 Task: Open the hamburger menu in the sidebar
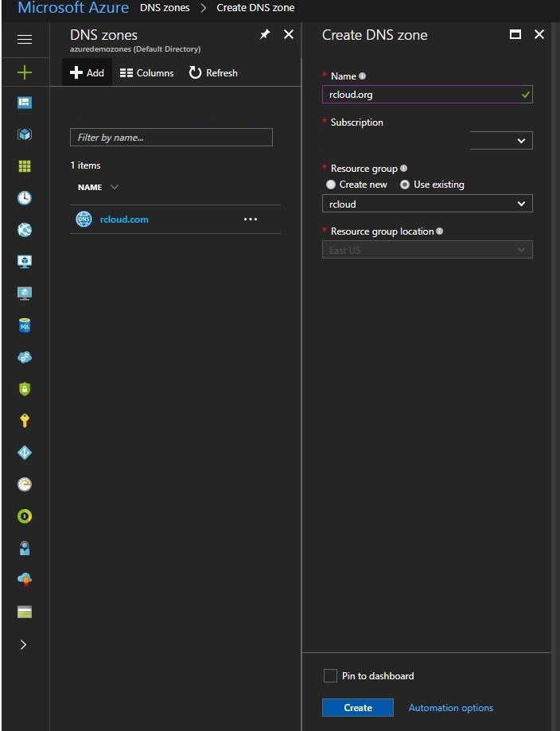pos(24,40)
